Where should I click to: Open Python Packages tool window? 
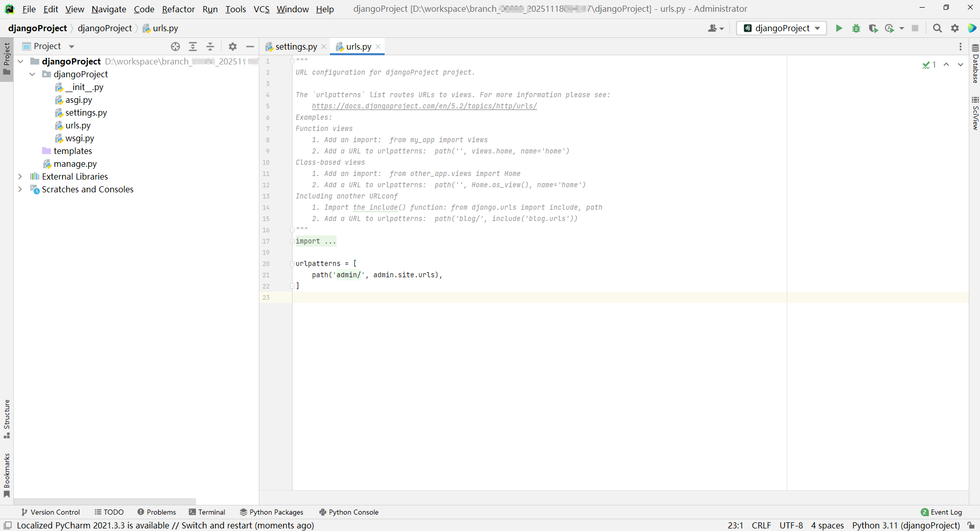click(272, 512)
